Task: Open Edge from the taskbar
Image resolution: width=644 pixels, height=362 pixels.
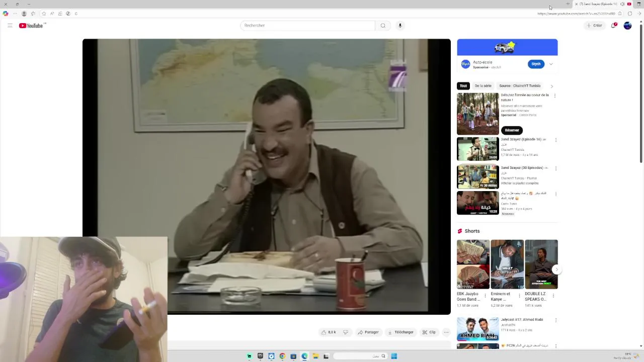Action: (x=304, y=356)
